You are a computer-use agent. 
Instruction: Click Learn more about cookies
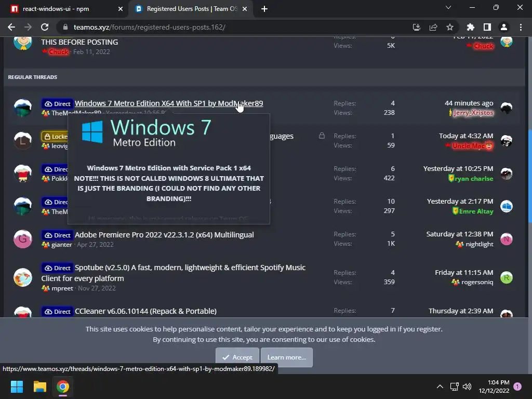click(286, 357)
